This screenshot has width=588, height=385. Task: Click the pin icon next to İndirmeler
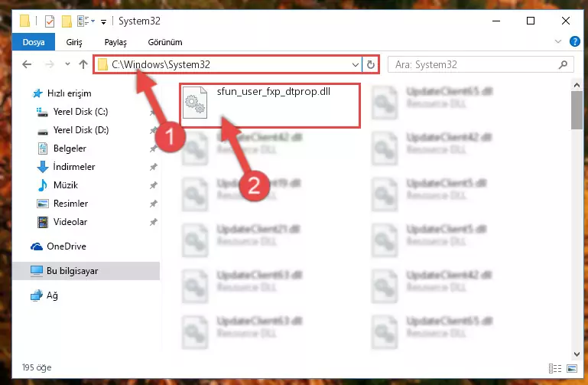(154, 167)
